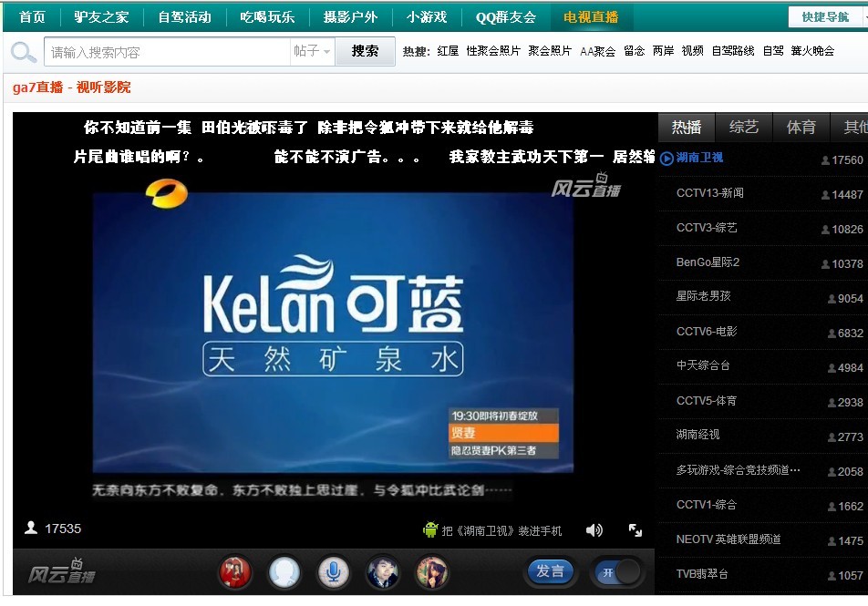Open the QQ群友会 nav tab
The height and width of the screenshot is (606, 868).
(x=505, y=17)
